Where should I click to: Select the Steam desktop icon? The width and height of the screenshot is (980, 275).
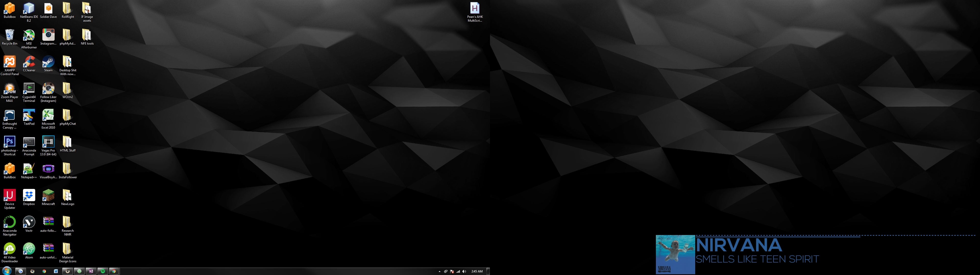click(x=48, y=64)
